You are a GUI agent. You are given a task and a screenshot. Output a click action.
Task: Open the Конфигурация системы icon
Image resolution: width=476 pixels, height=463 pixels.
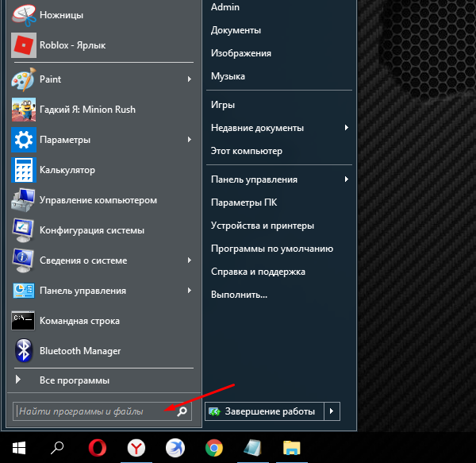(x=24, y=230)
